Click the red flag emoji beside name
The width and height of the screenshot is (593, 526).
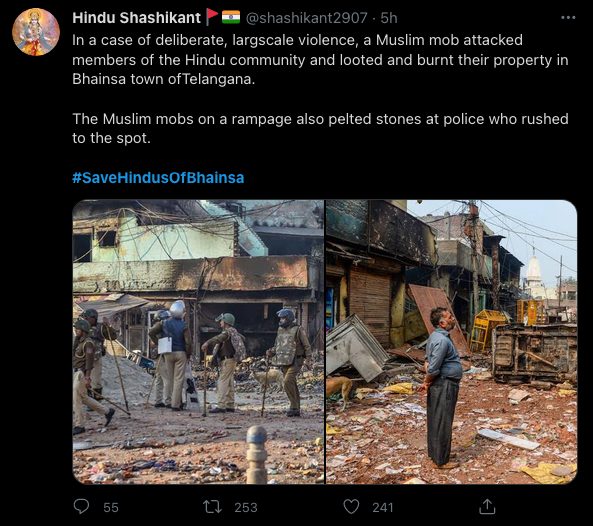click(212, 17)
